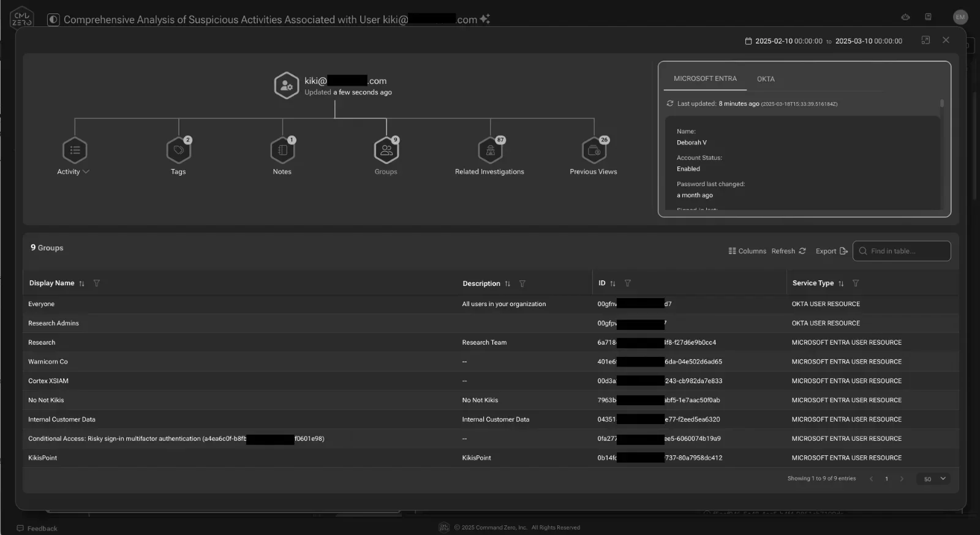This screenshot has height=535, width=980.
Task: Go to the next page arrow
Action: point(902,479)
